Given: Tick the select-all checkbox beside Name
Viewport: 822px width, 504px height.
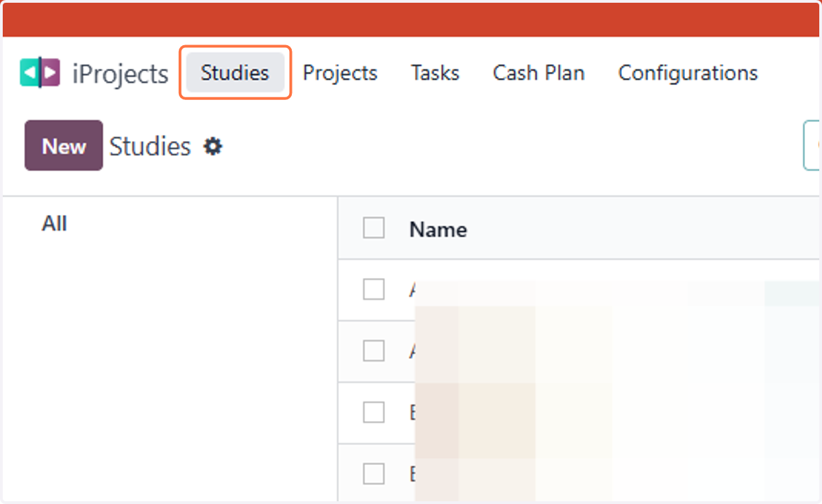Looking at the screenshot, I should 373,228.
